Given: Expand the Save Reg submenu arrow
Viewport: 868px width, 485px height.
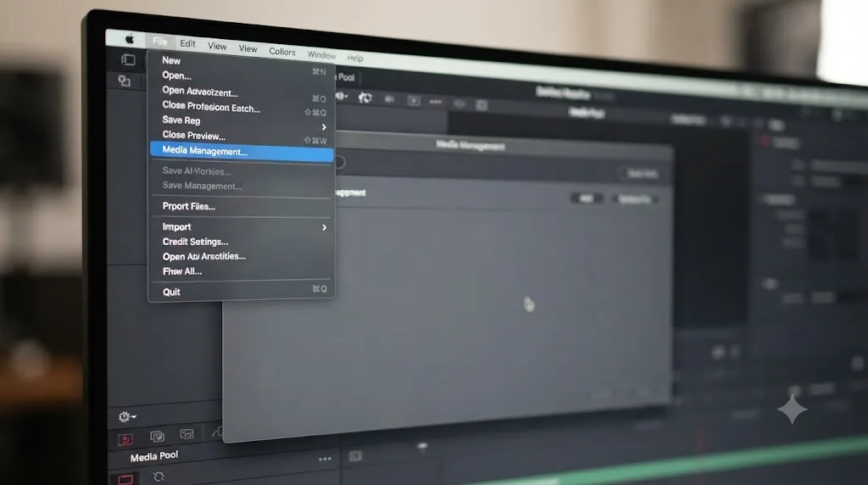Looking at the screenshot, I should click(324, 127).
